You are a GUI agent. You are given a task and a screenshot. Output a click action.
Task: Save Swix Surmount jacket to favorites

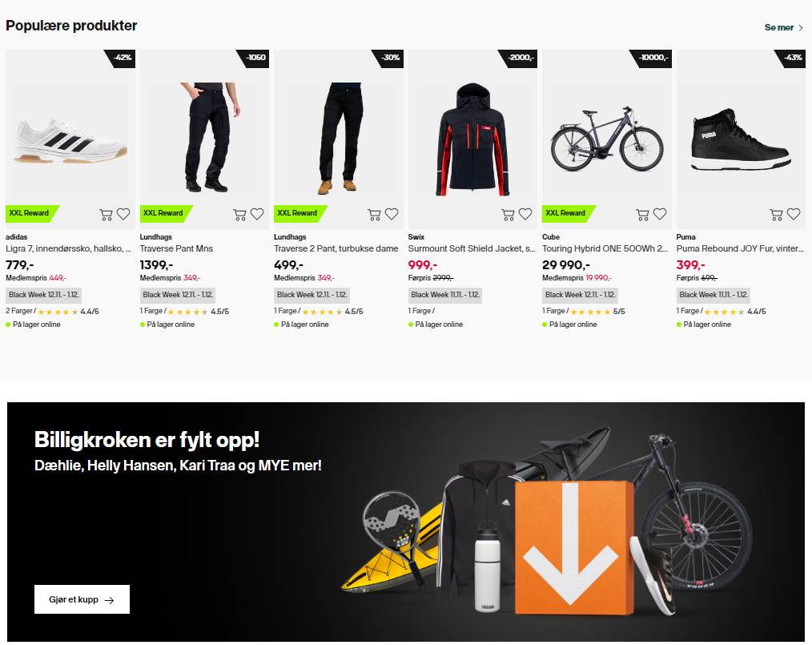[x=525, y=214]
